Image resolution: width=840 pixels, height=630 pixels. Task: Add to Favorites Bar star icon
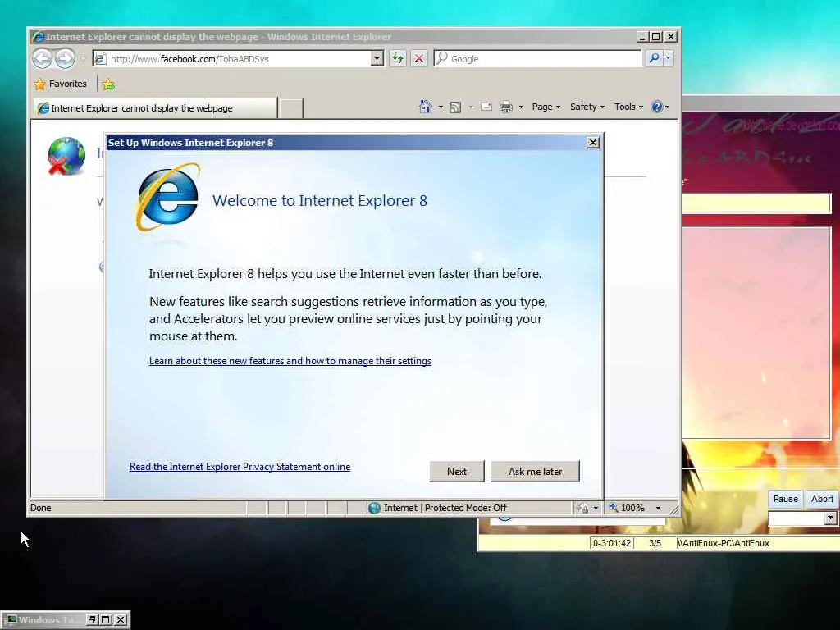tap(108, 84)
